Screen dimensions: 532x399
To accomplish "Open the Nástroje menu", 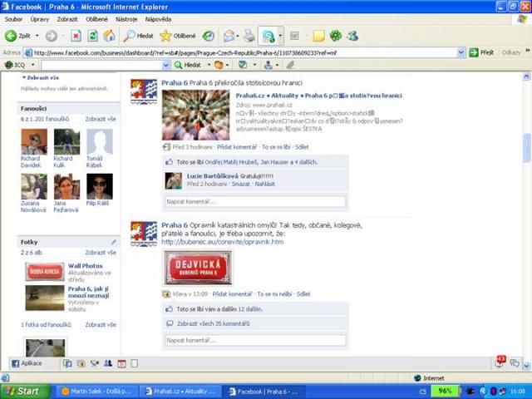I will coord(126,19).
